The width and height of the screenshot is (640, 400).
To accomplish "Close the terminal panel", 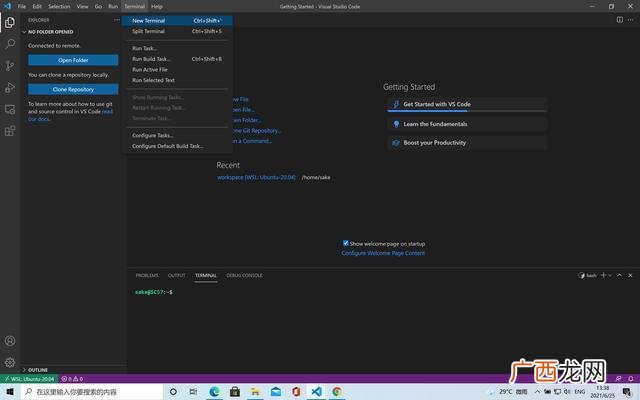I will coord(630,276).
